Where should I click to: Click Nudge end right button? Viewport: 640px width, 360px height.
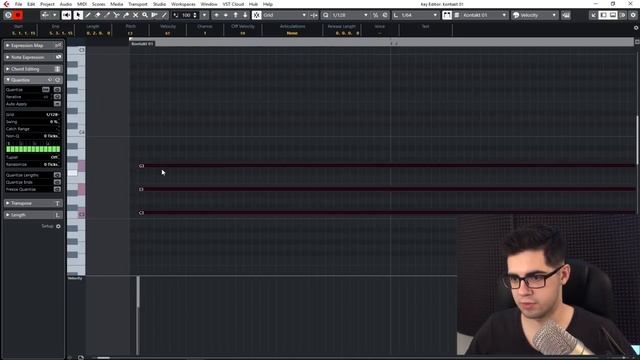(x=226, y=15)
